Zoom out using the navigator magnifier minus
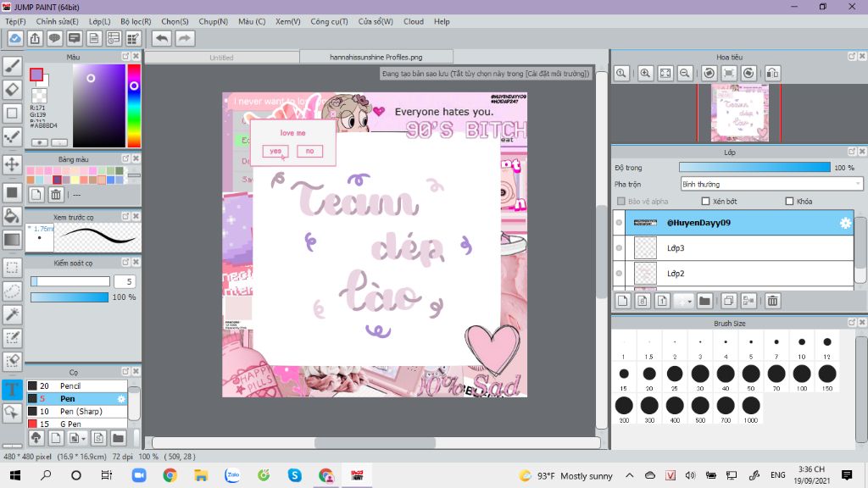 coord(685,73)
